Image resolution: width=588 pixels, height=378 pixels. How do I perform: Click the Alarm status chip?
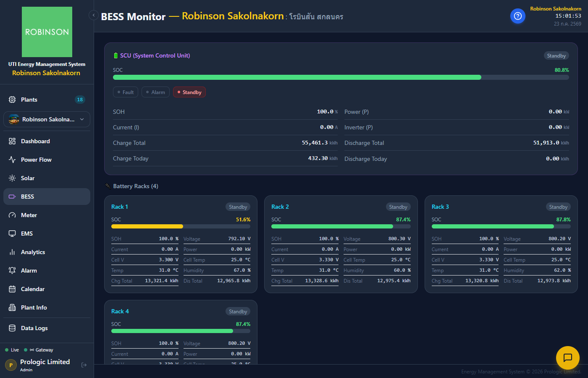point(156,92)
